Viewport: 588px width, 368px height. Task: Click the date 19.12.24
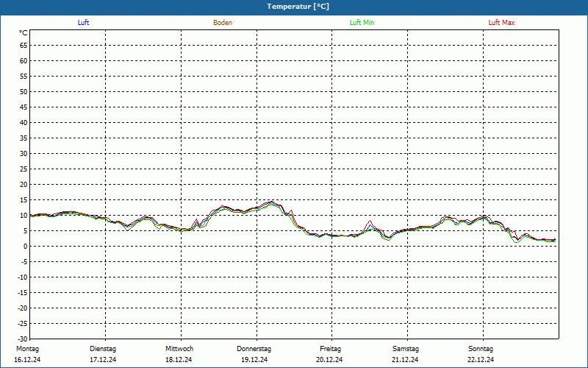pos(254,360)
